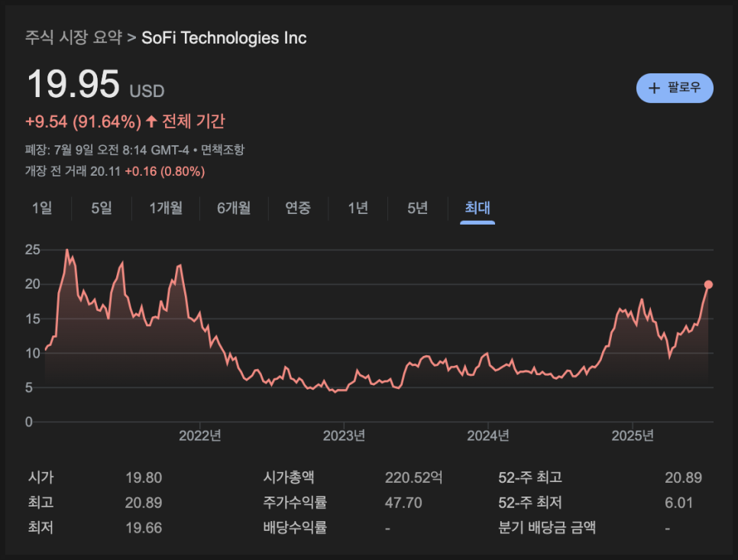Click the 배당수익률 label
738x560 pixels.
click(x=295, y=528)
